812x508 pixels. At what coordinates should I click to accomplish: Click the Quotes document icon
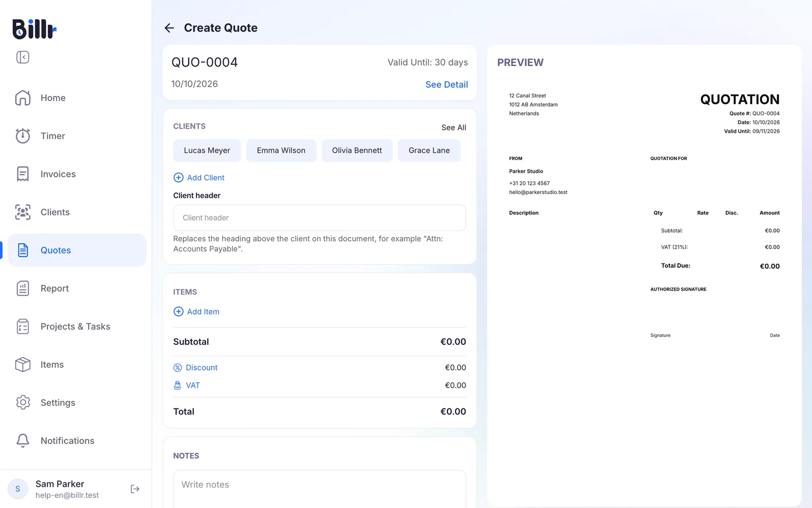pos(23,250)
